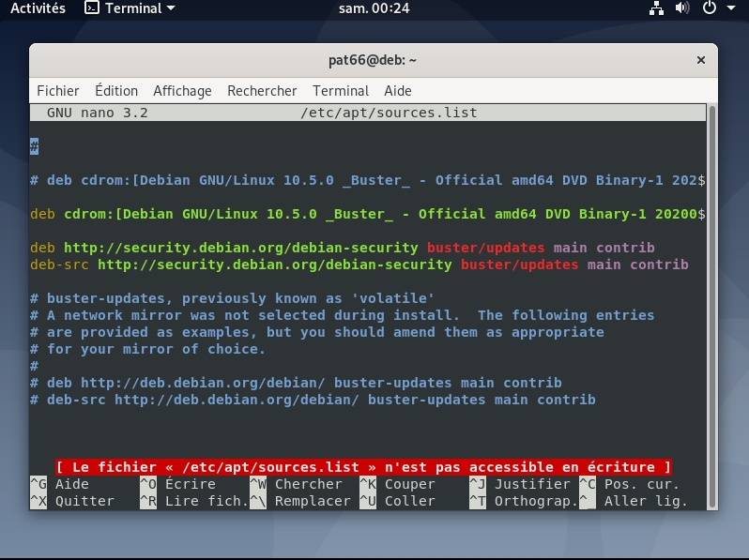749x560 pixels.
Task: Click the '# buster-updates, previously known' comment
Action: click(232, 298)
